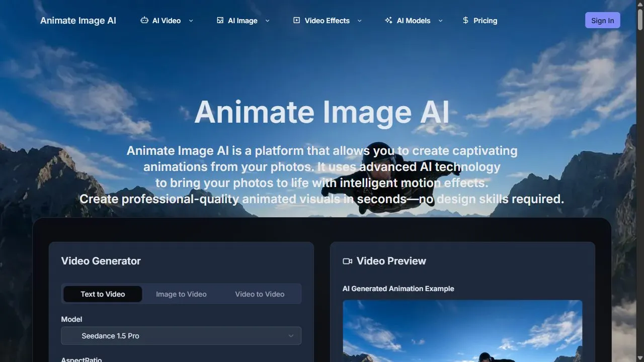Click the Video Generator heading
Screen dimensions: 644x362
coord(101,261)
